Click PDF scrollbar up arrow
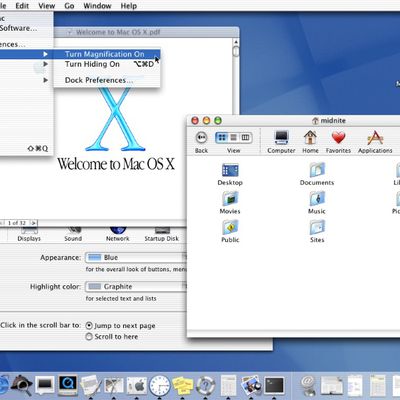The image size is (400, 400). [x=236, y=42]
